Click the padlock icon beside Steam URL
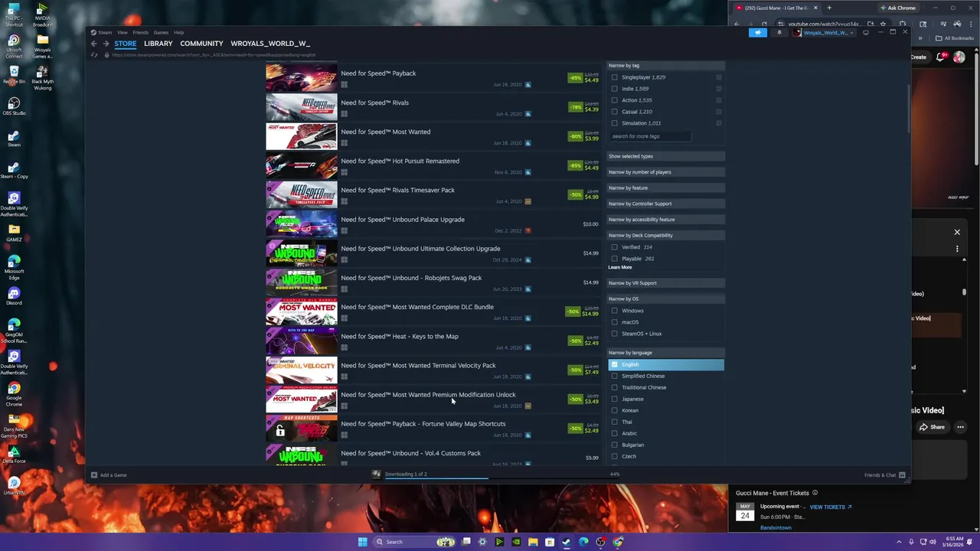The image size is (980, 551). tap(106, 55)
